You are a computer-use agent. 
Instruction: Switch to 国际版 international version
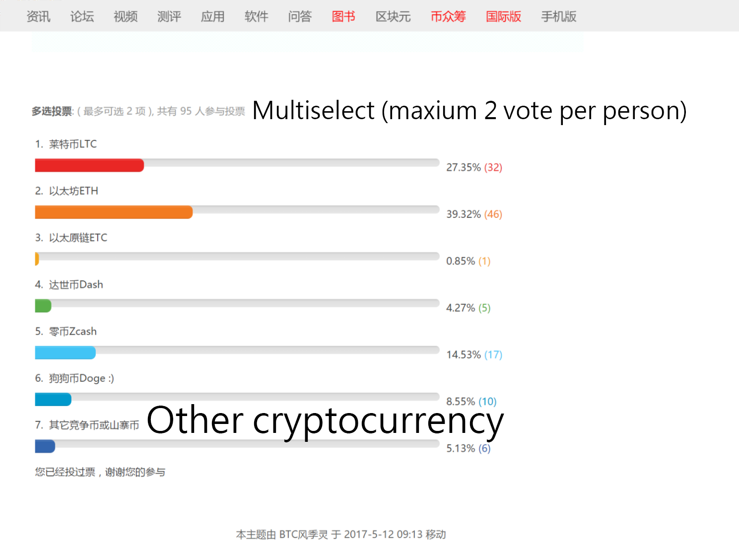[x=503, y=16]
